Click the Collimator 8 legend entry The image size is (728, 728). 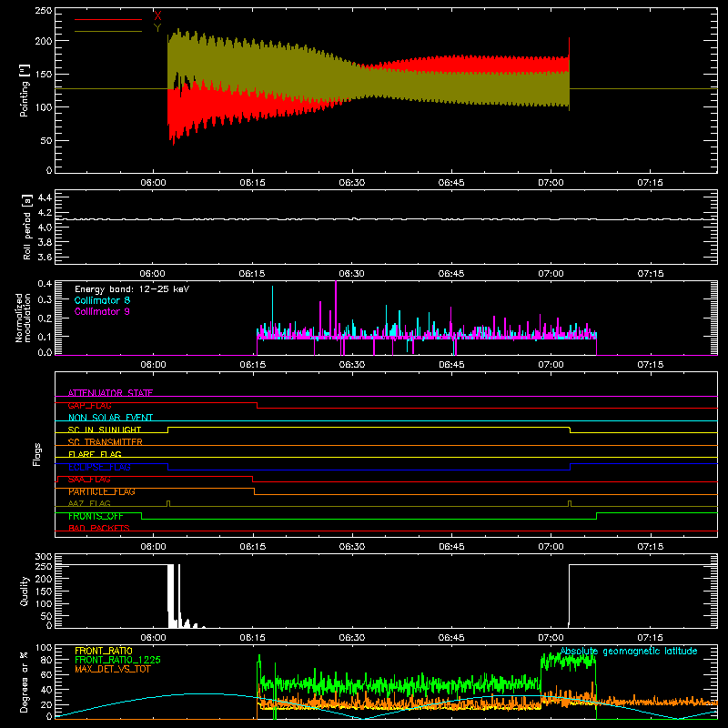[102, 300]
